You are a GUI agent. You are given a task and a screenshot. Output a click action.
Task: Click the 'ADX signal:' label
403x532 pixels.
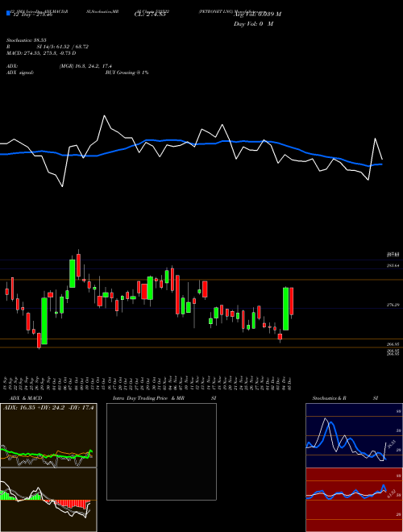pos(20,73)
